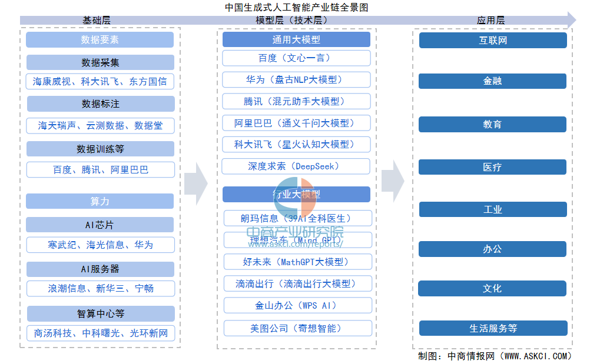Click the 互联网 application button

[x=493, y=41]
